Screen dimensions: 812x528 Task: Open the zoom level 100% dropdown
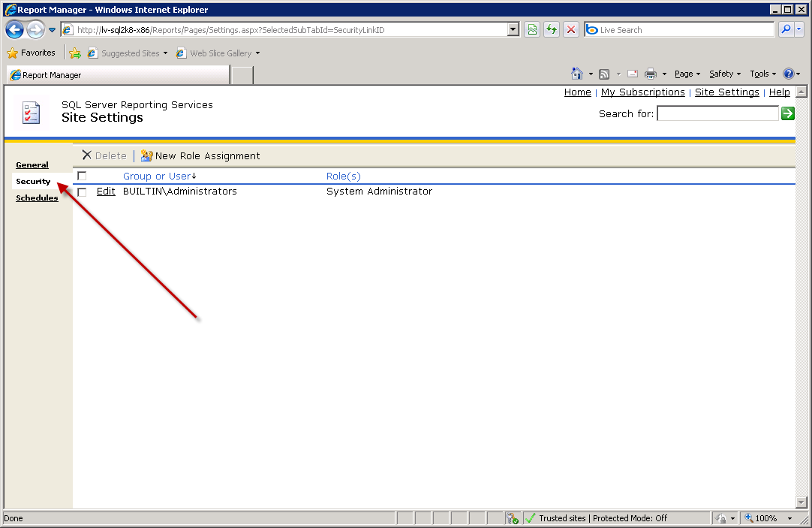point(789,518)
